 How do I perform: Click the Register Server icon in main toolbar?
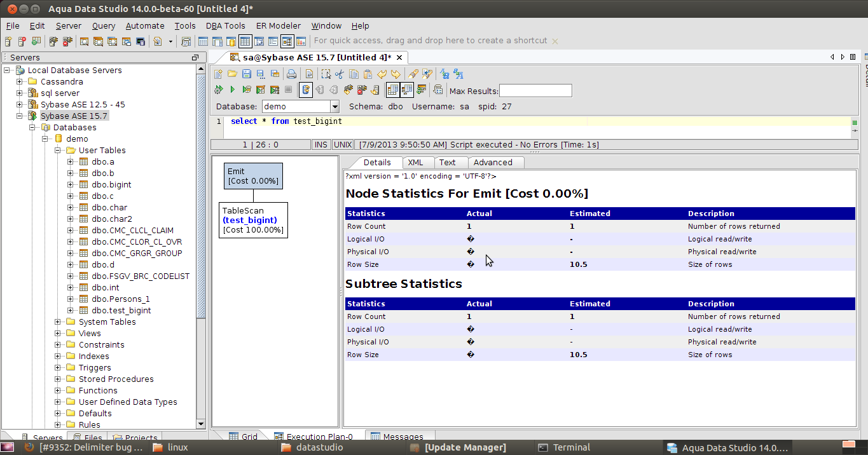point(8,41)
